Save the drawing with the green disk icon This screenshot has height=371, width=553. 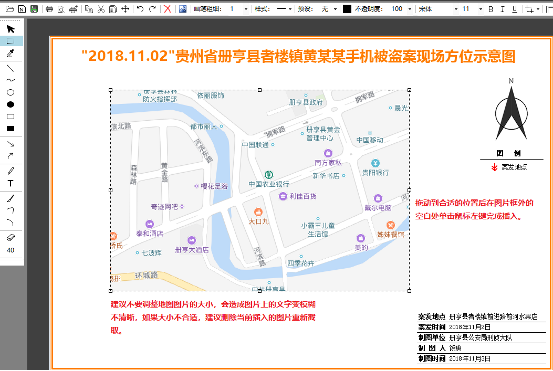(x=34, y=9)
